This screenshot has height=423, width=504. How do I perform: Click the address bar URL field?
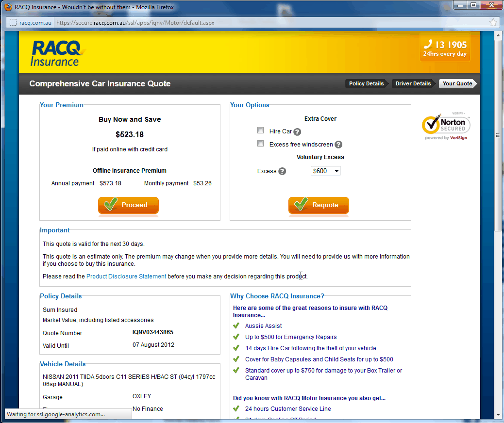point(270,22)
